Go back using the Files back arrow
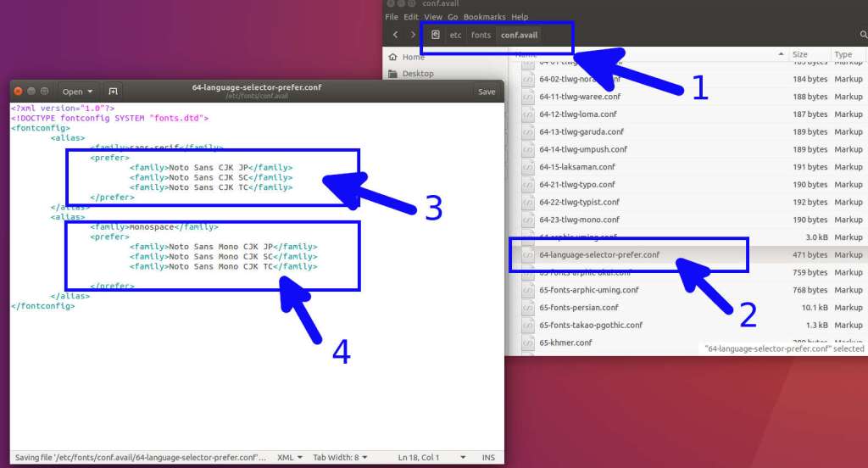This screenshot has height=468, width=868. (395, 35)
